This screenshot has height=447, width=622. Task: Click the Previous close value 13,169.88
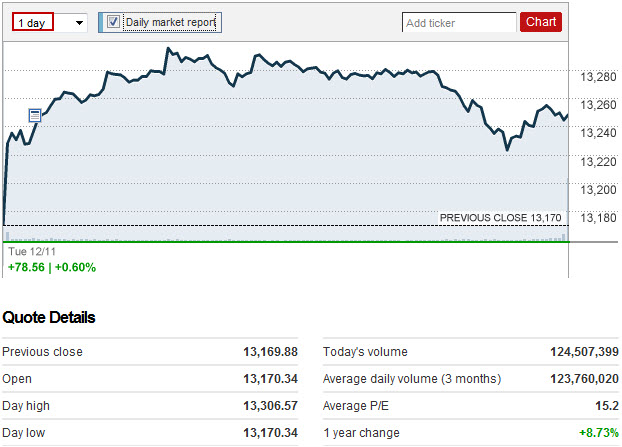[x=271, y=352]
